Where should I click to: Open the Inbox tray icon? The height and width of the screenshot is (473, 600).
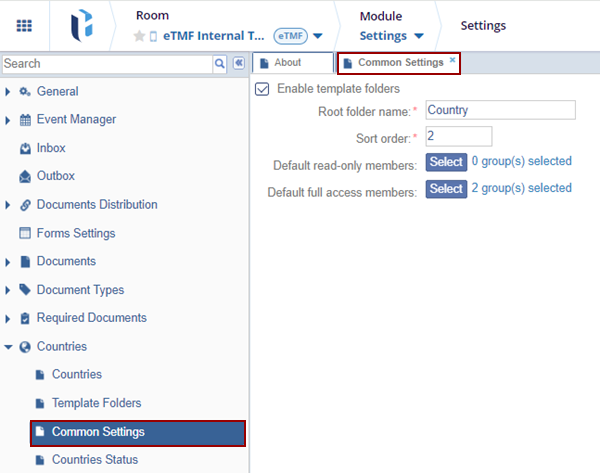point(26,148)
